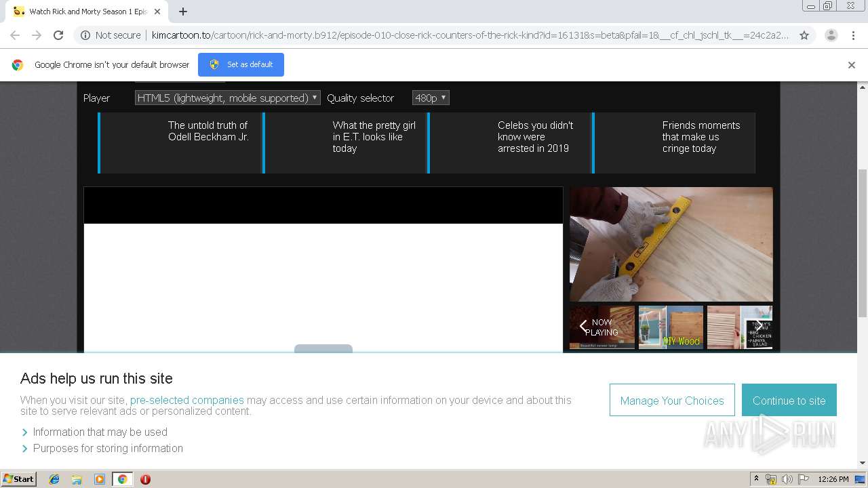Screen dimensions: 868x488
Task: Open the pretty girl in E.T. article
Action: 345,143
